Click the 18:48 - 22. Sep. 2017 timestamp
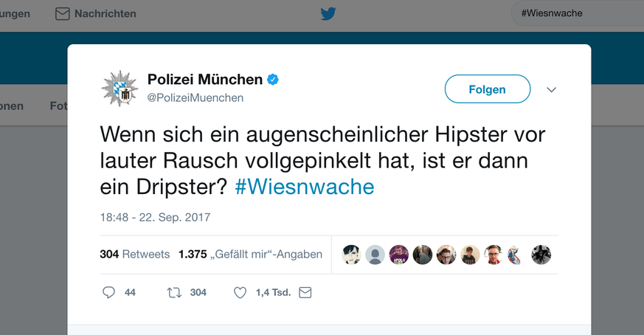Viewport: 644px width, 335px height. tap(156, 218)
